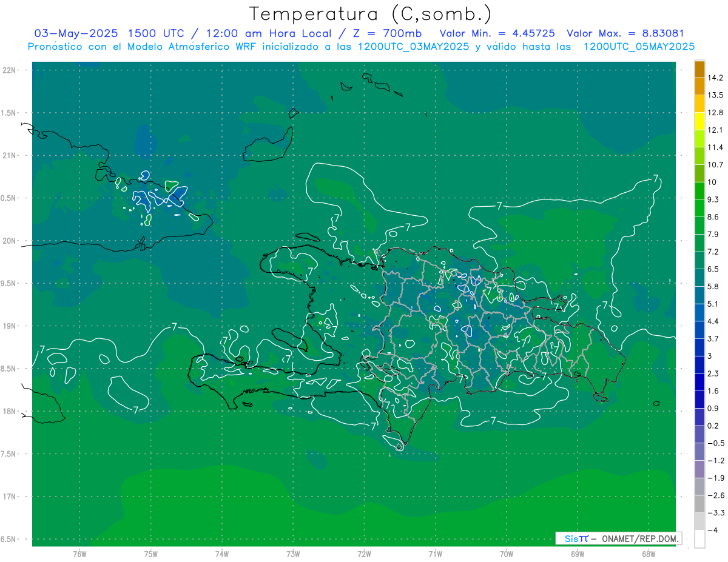Select the dark orange swatch above 14.2

(699, 69)
